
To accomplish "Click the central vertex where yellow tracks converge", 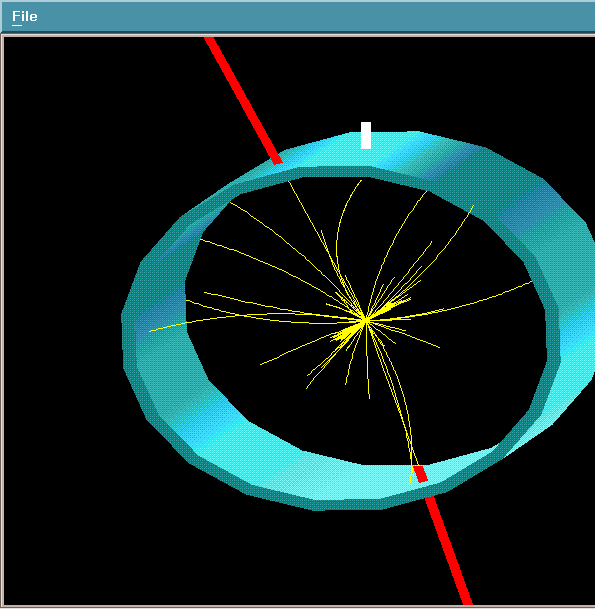I will point(365,321).
